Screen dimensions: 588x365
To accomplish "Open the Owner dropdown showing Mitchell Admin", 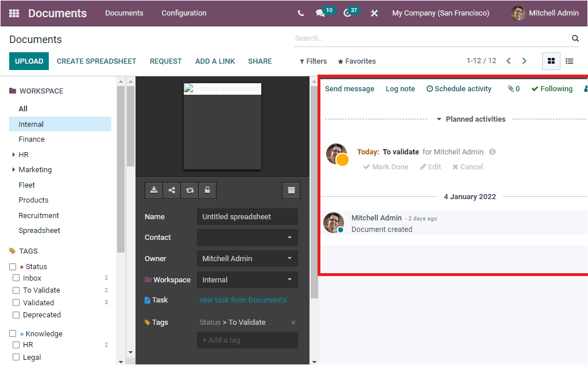I will tap(247, 259).
